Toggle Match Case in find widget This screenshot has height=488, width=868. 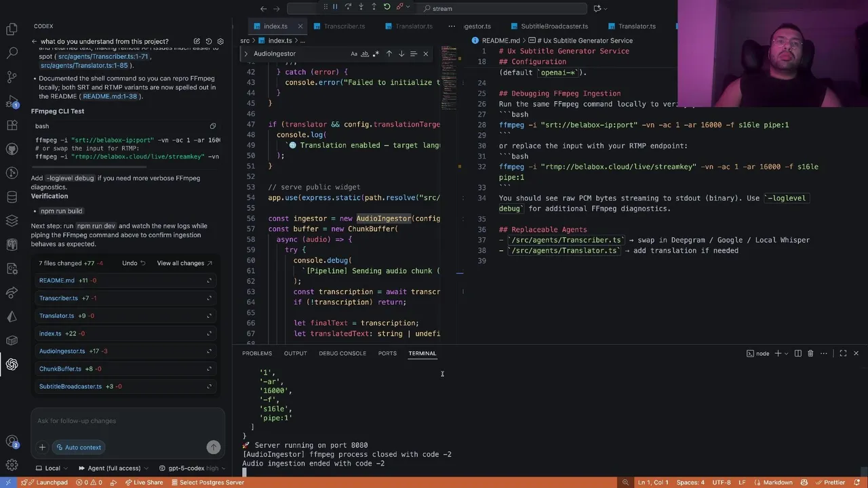[354, 54]
